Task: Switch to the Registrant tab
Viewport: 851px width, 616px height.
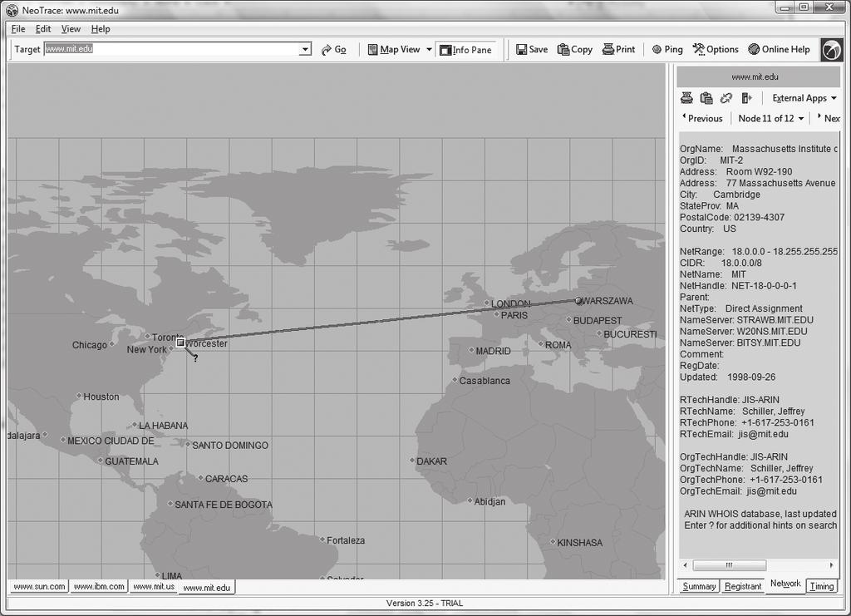Action: [743, 586]
